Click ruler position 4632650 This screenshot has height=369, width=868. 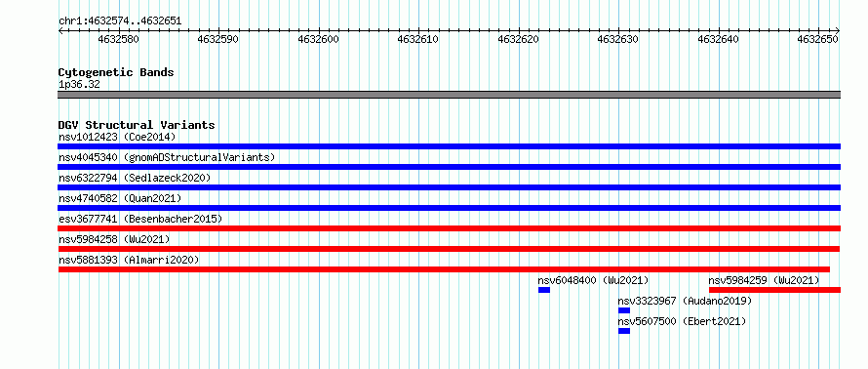(x=818, y=39)
